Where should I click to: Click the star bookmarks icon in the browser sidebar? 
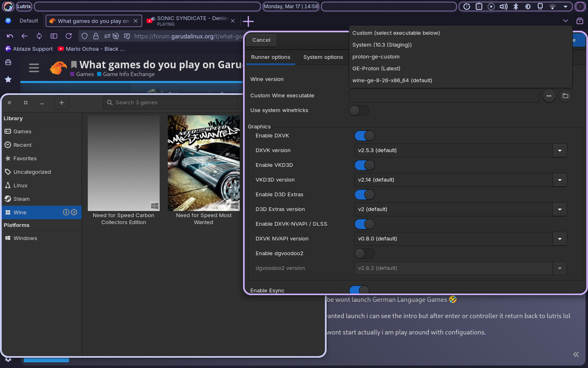(8, 79)
